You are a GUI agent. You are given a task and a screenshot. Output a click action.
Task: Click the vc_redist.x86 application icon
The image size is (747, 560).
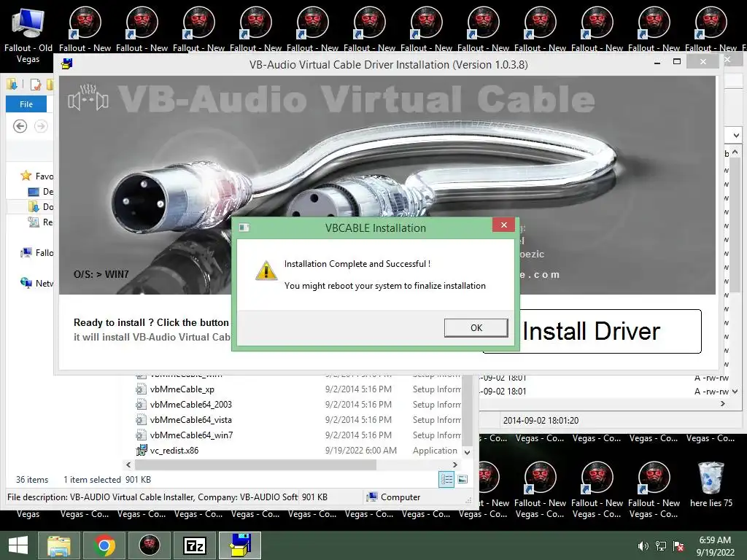pyautogui.click(x=141, y=450)
